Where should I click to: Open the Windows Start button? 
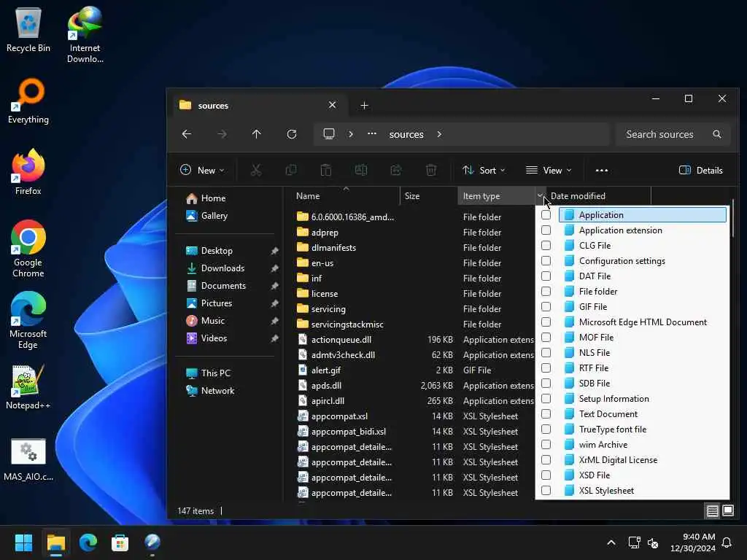(x=23, y=542)
